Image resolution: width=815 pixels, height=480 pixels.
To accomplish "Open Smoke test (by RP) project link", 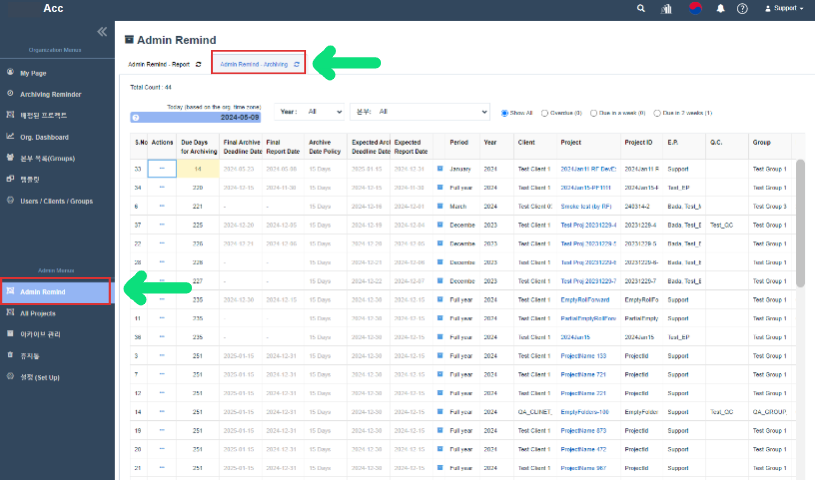I will pos(586,206).
